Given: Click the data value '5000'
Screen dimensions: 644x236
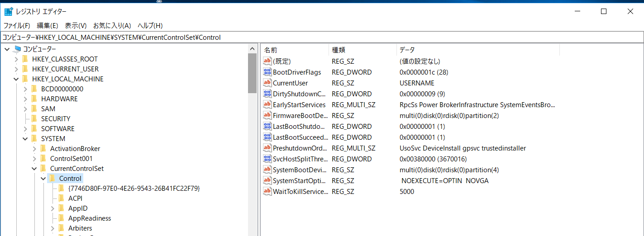Looking at the screenshot, I should pyautogui.click(x=407, y=192).
